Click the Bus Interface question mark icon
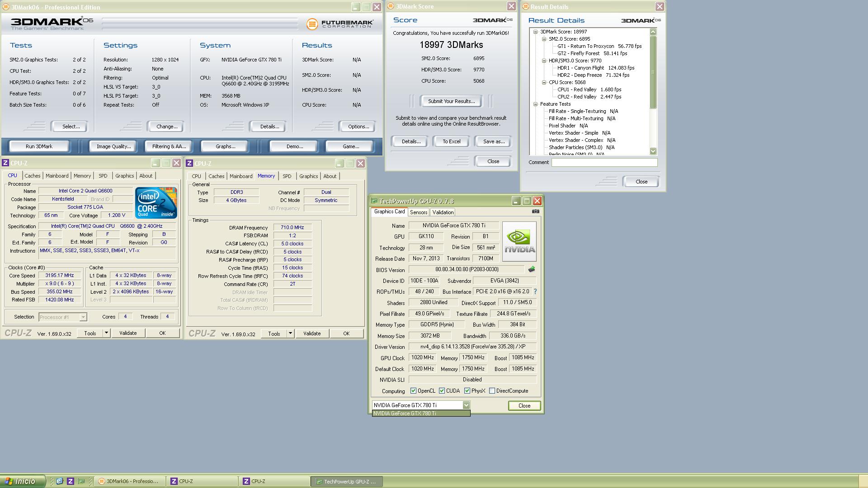Screen dimensions: 868x488 (x=535, y=291)
